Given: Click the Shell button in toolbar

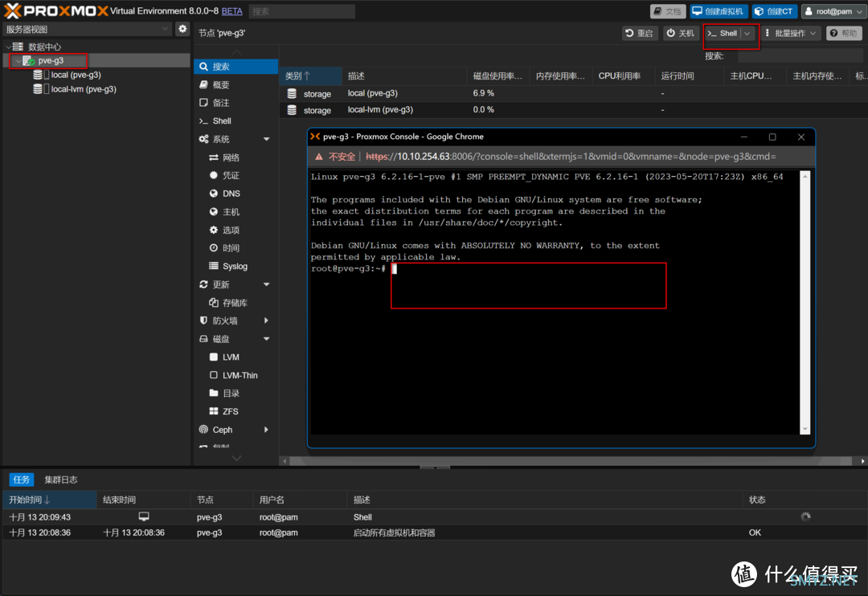Looking at the screenshot, I should (x=723, y=33).
